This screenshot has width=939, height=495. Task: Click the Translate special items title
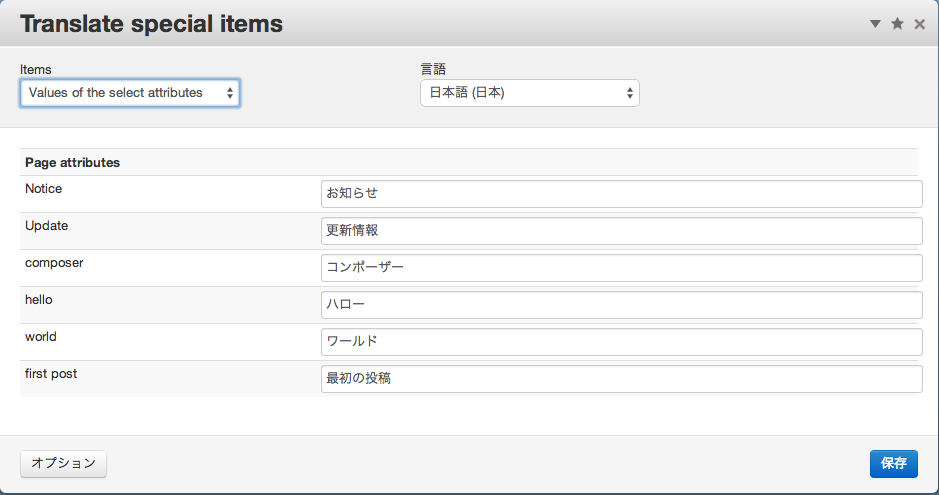(151, 24)
